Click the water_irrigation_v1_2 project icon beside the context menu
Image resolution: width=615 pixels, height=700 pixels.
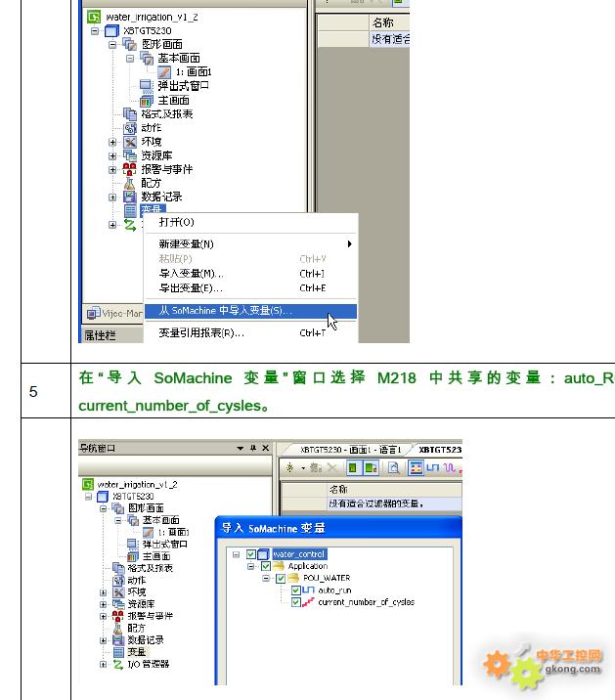[94, 17]
